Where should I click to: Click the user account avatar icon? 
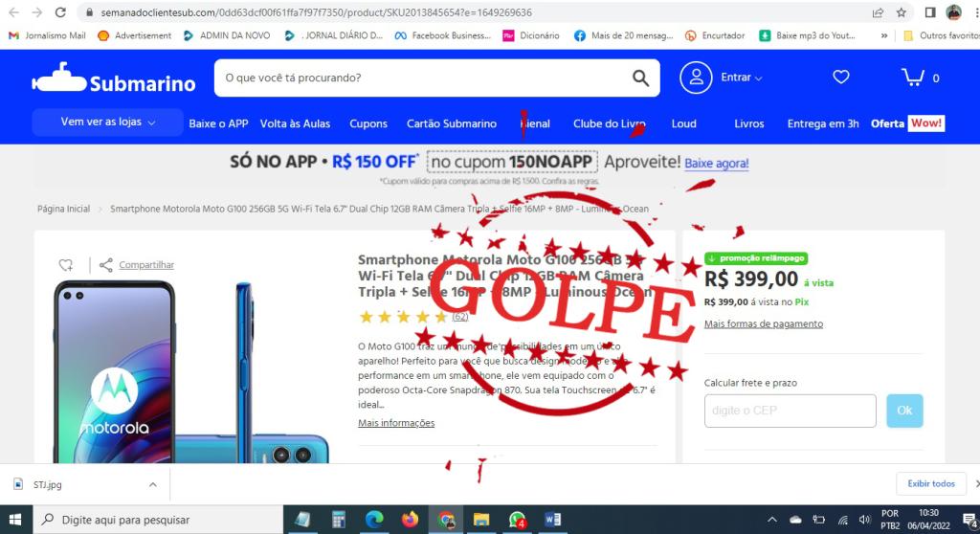[696, 78]
